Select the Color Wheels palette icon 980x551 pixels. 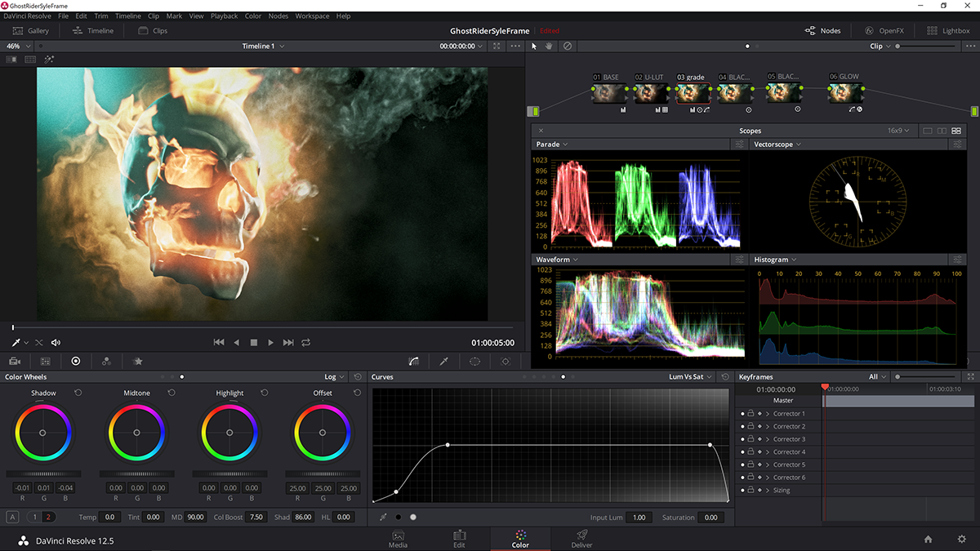click(76, 361)
